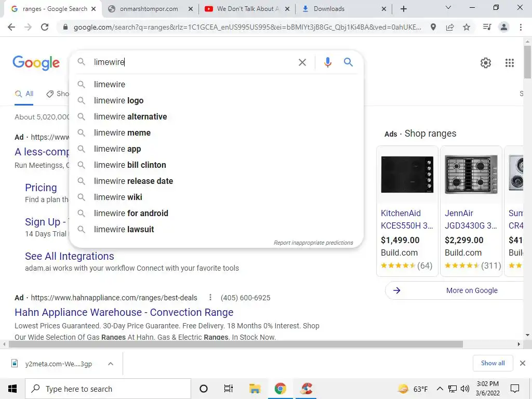
Task: Click the browser forward arrow
Action: click(28, 27)
